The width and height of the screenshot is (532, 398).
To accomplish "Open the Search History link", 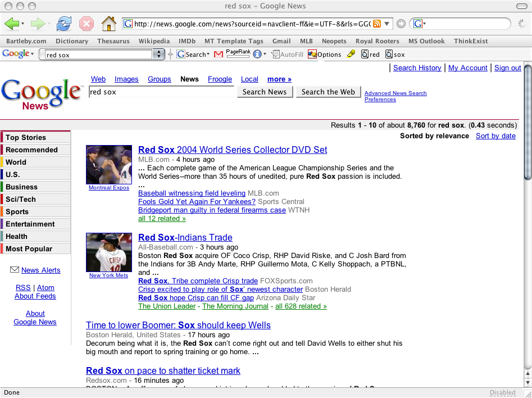I will point(417,68).
